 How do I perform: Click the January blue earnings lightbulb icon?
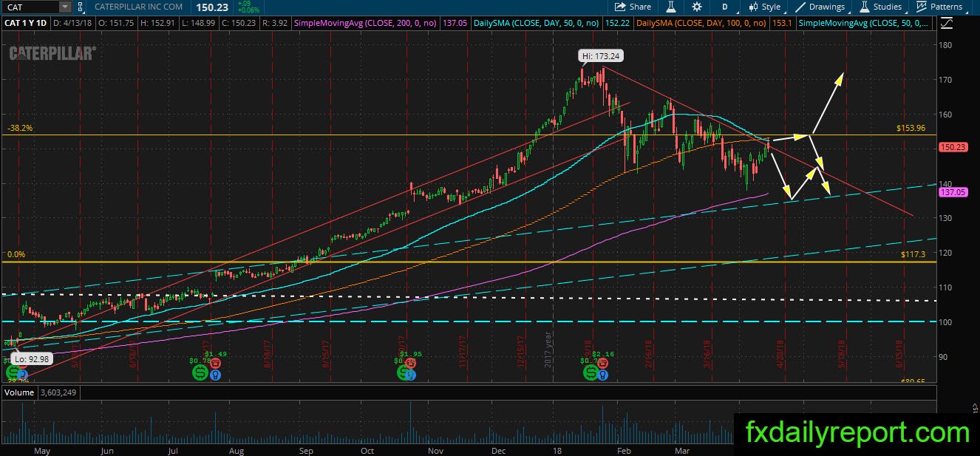point(603,375)
